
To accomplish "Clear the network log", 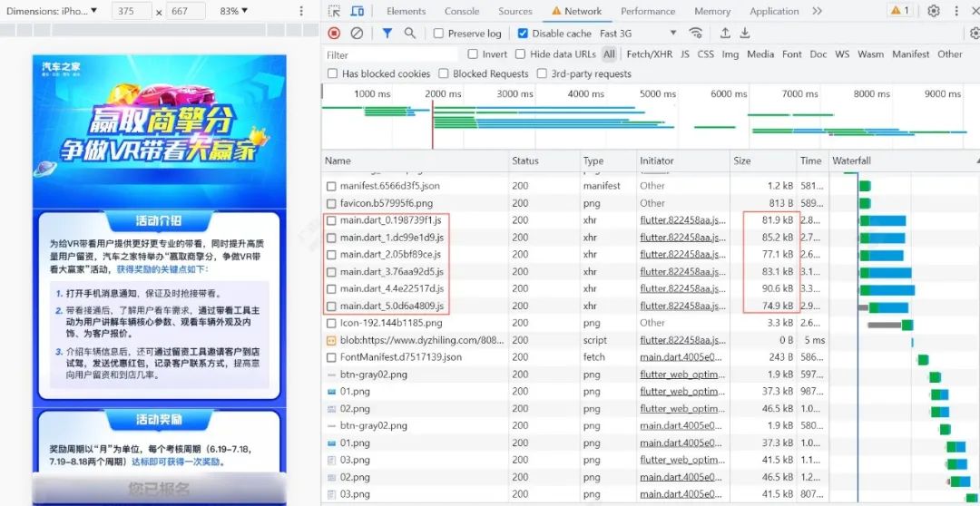I will pos(357,34).
